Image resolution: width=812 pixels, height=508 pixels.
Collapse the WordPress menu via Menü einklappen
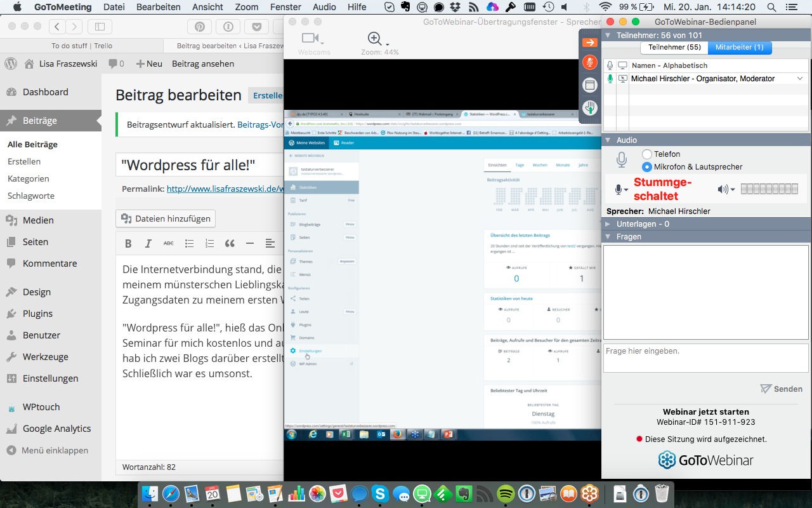click(48, 450)
